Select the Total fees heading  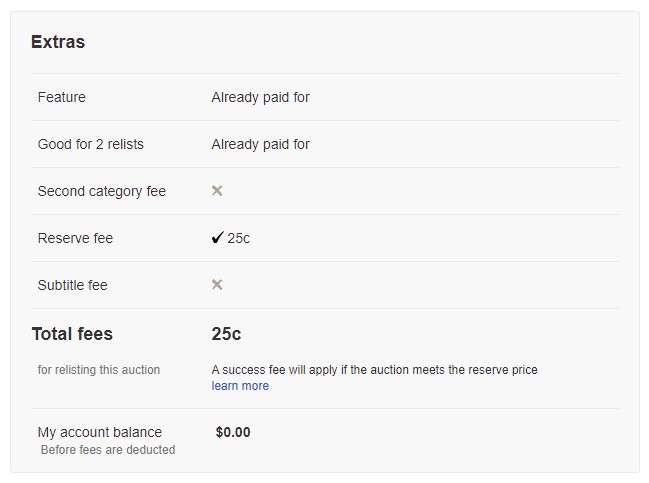click(x=72, y=334)
